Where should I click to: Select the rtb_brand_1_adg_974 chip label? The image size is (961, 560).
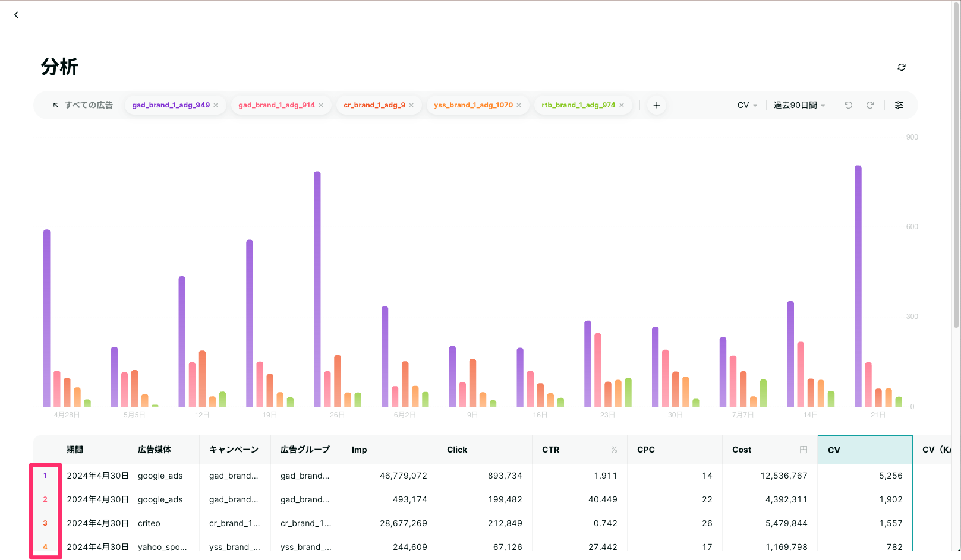coord(578,105)
